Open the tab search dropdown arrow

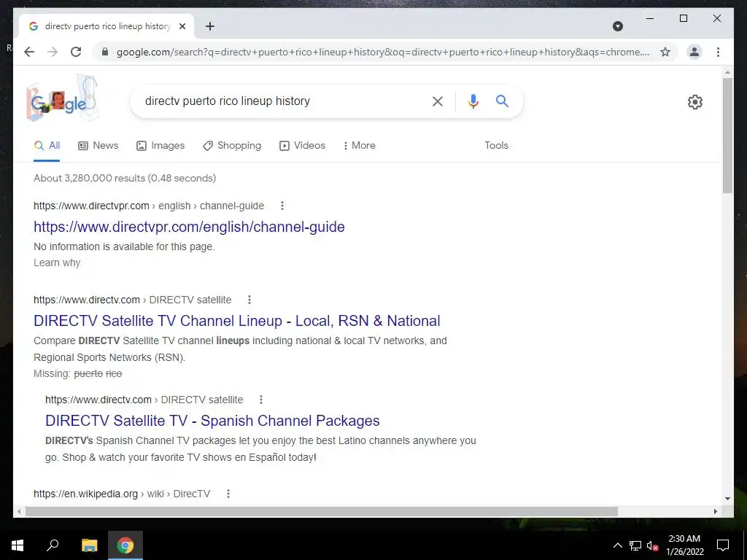click(x=617, y=26)
